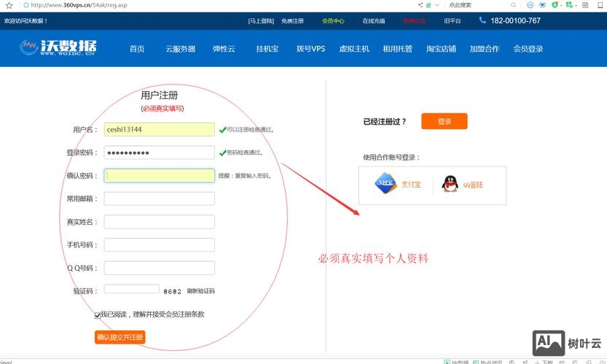Open 会员中心 in the top bar
The image size is (607, 364).
[333, 21]
